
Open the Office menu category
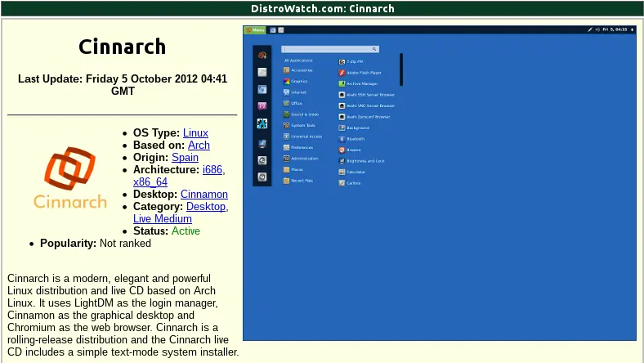tap(293, 103)
